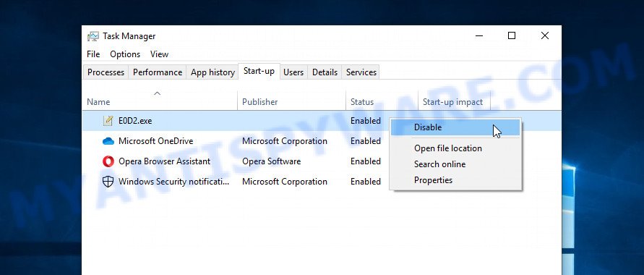
Task: Choose Open file location in context menu
Action: (455, 148)
